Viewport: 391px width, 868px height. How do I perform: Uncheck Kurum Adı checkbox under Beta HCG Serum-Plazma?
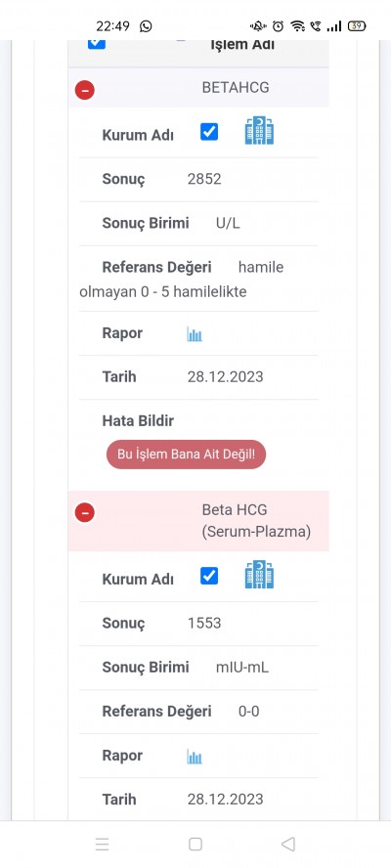pos(209,576)
